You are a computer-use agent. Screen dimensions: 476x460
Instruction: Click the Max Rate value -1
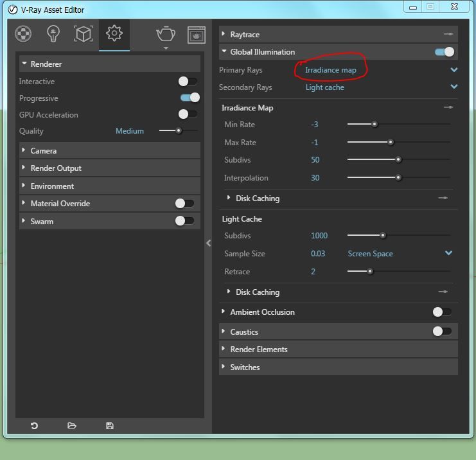[x=315, y=143]
